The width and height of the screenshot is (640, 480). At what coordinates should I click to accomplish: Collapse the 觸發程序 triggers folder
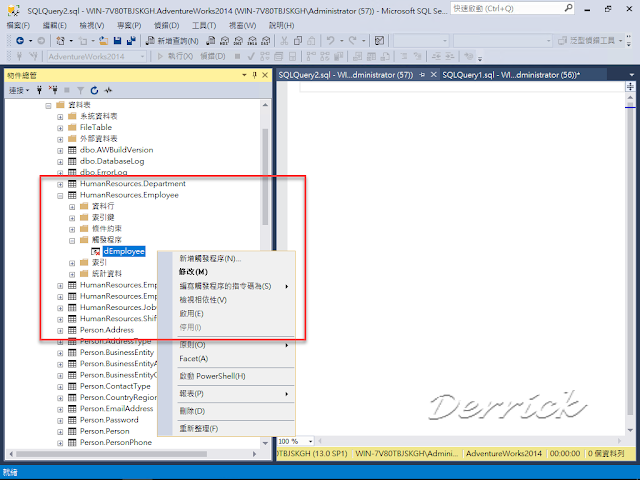[72, 240]
